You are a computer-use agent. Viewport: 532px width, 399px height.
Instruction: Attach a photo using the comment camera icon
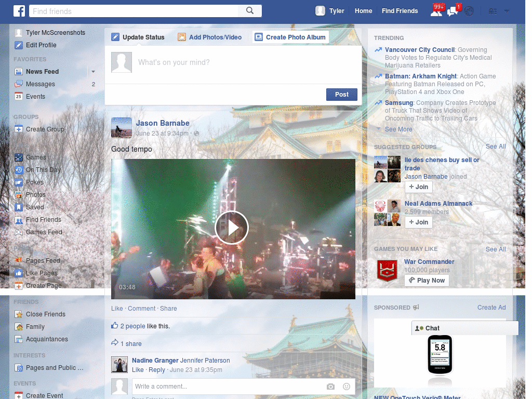click(x=330, y=387)
